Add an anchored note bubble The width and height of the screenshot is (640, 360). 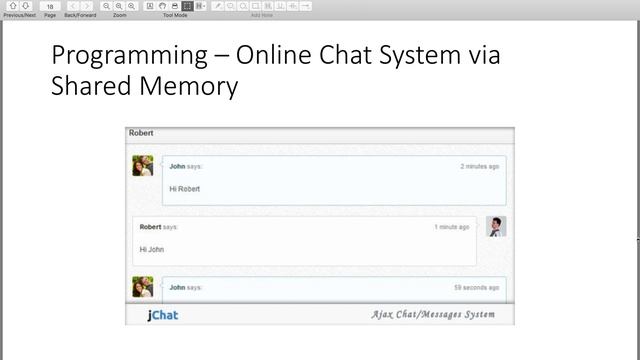click(x=231, y=6)
